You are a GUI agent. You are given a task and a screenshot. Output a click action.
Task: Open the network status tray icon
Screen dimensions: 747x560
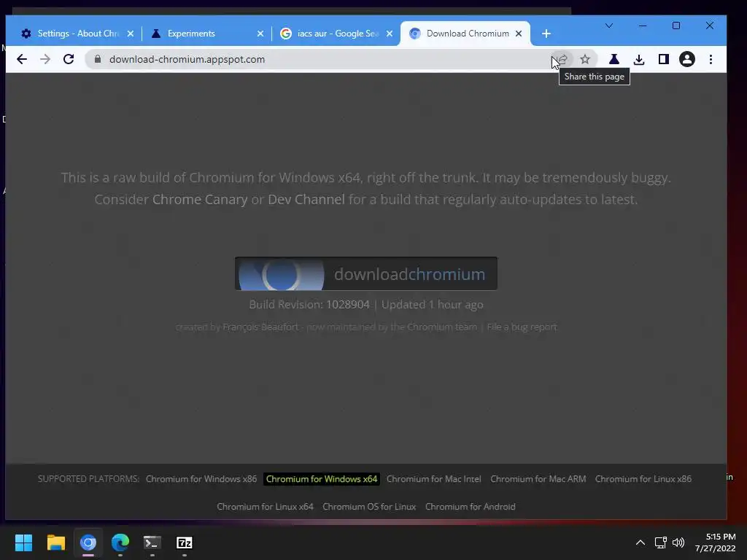point(660,542)
